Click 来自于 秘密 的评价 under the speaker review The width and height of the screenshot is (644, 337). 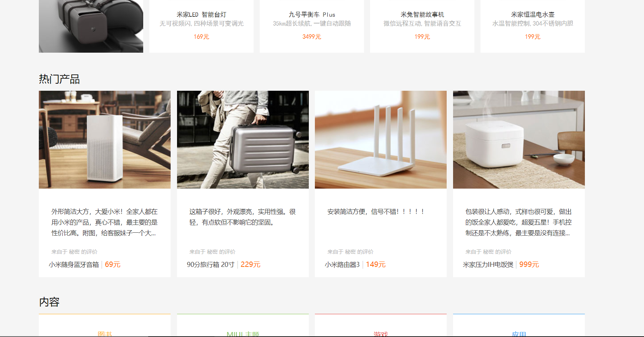point(74,252)
